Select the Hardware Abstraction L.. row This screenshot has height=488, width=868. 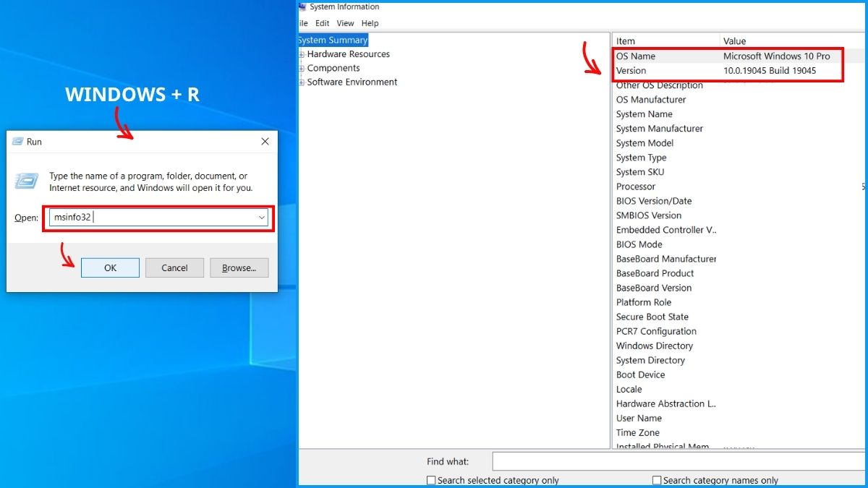click(x=739, y=403)
